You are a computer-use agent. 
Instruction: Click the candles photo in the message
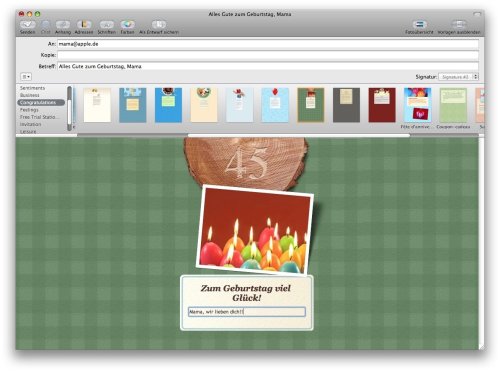(255, 230)
